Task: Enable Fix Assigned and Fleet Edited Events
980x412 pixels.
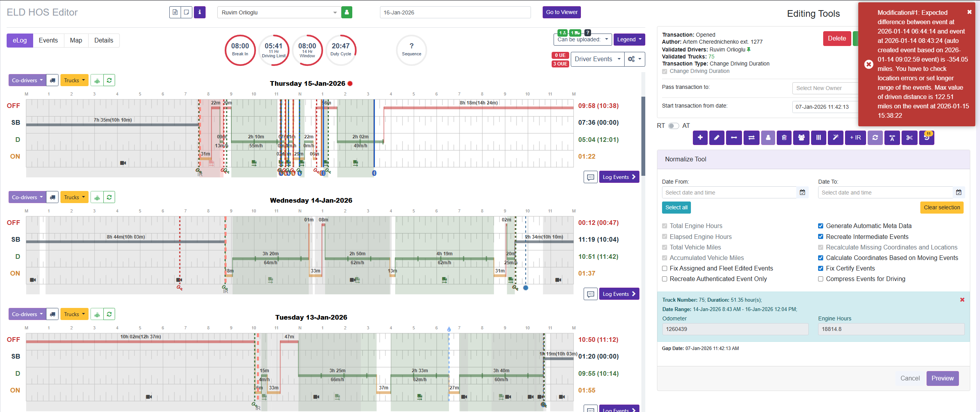Action: pos(665,268)
